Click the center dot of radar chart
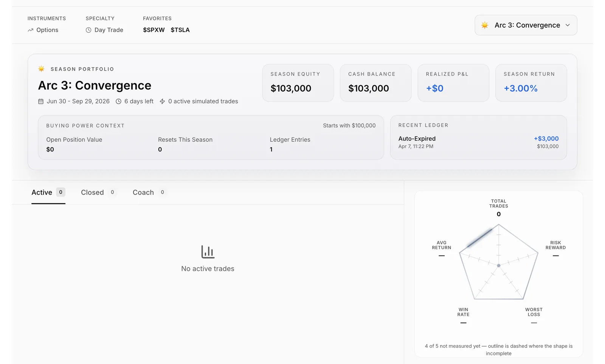This screenshot has width=605, height=364. click(499, 266)
